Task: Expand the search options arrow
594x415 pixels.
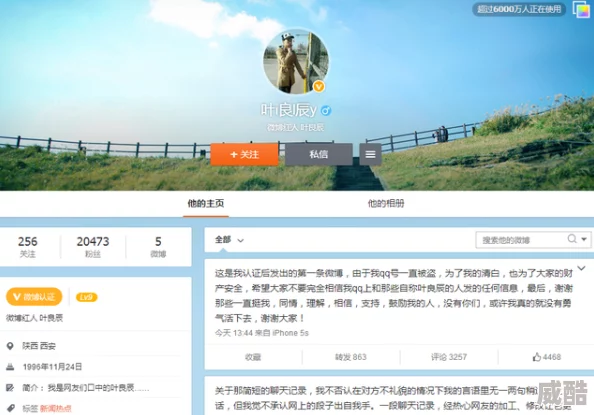Action: [584, 239]
